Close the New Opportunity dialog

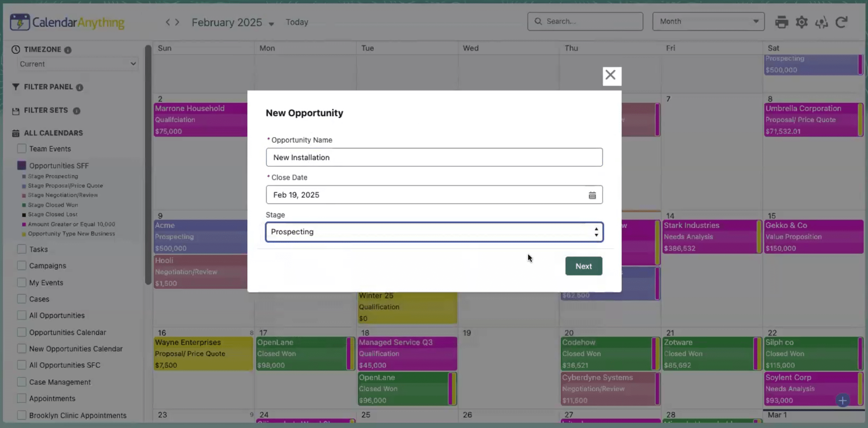pyautogui.click(x=611, y=76)
